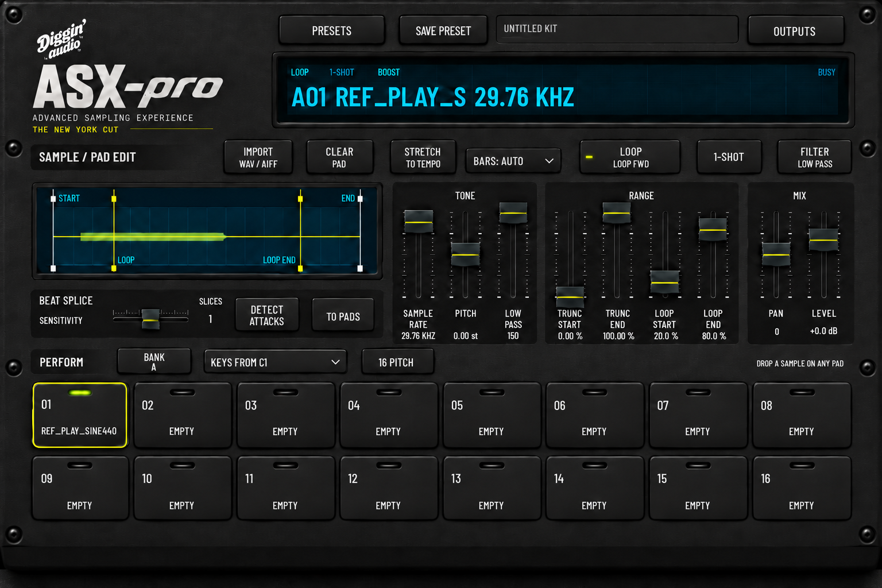
Task: Open the PRESETS browser
Action: pyautogui.click(x=331, y=30)
